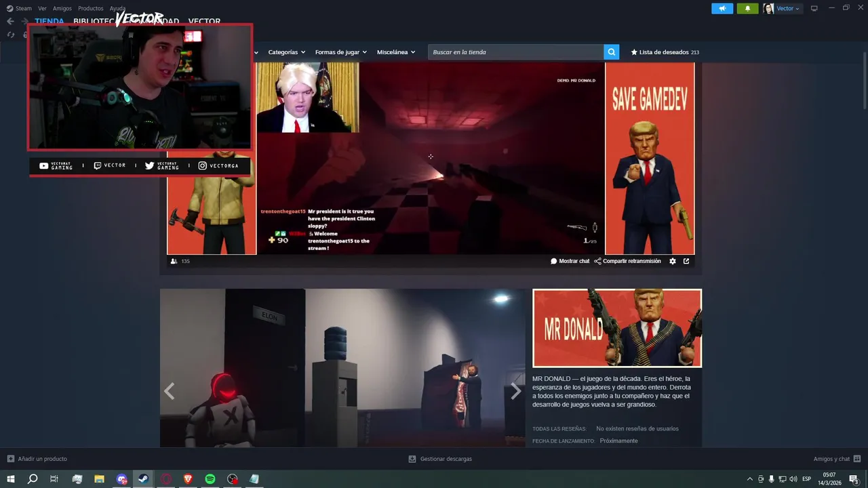
Task: Expand the Formas de jugar dropdown
Action: tap(340, 52)
